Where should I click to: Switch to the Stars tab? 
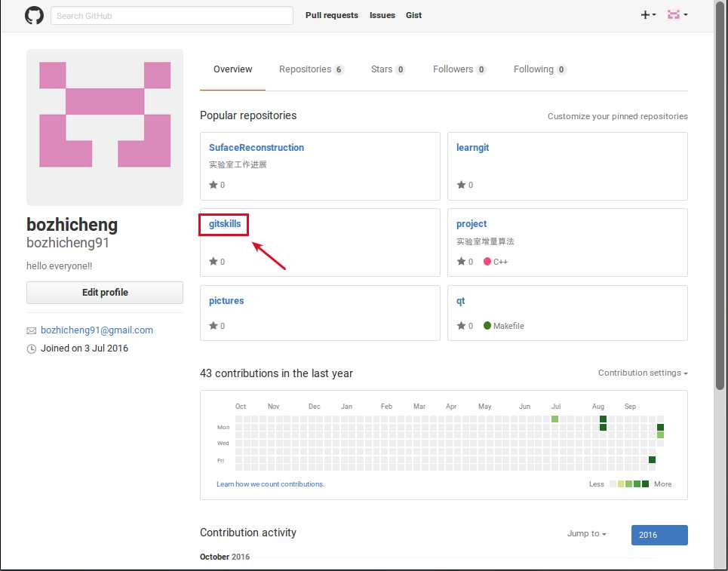(388, 69)
